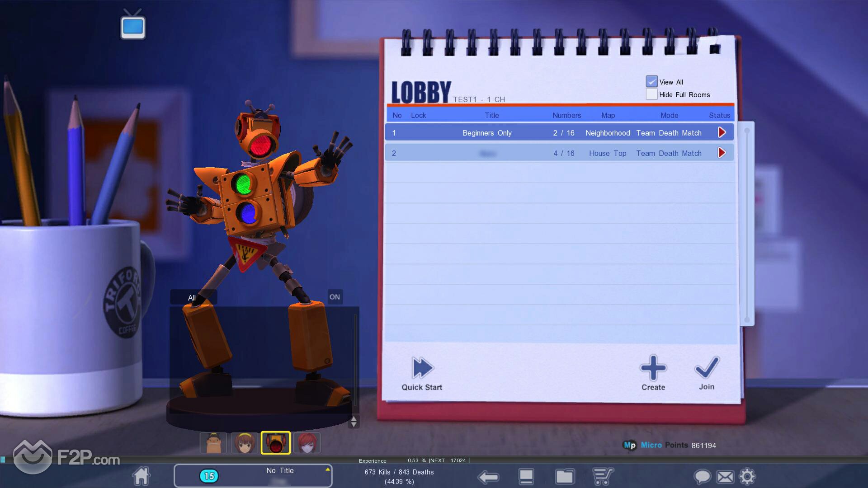Click the TV icon at top left
The width and height of the screenshot is (868, 488).
tap(133, 25)
